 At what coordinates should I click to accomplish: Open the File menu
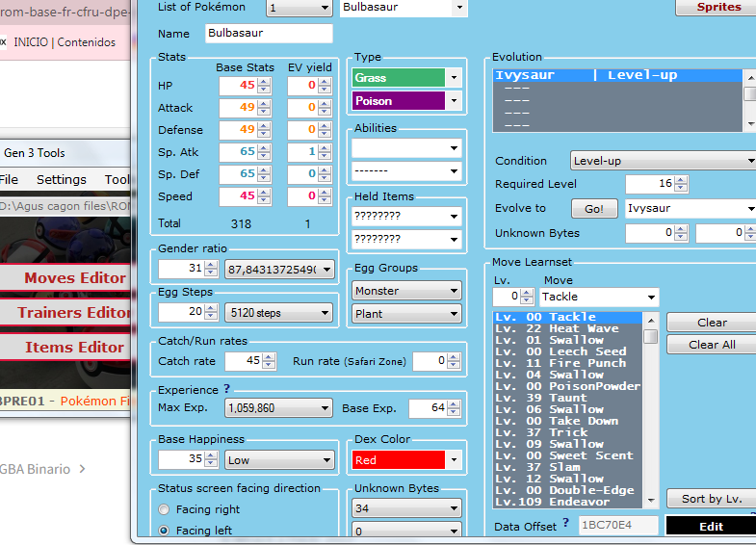coord(9,180)
